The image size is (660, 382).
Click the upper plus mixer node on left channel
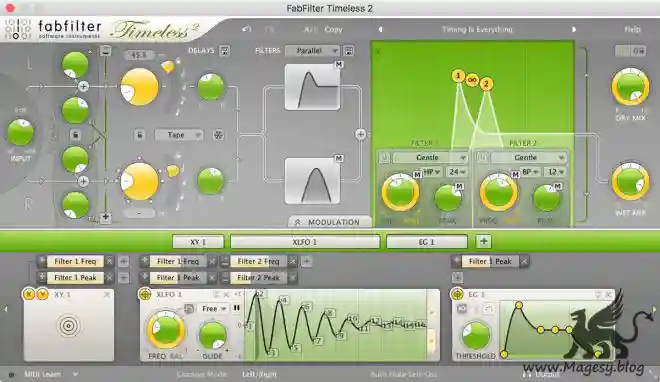(x=83, y=87)
